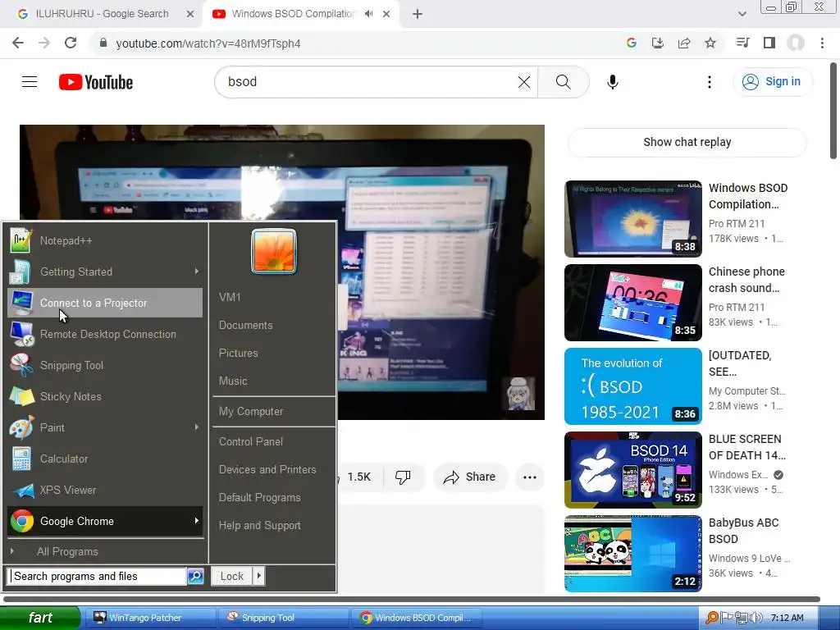Open YouTube settings three-dot menu
The image size is (840, 630).
coord(710,82)
